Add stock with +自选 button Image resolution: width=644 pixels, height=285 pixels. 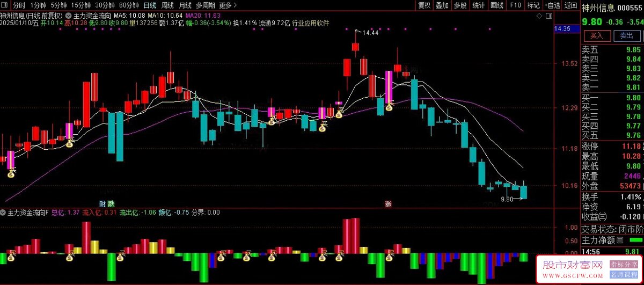552,5
